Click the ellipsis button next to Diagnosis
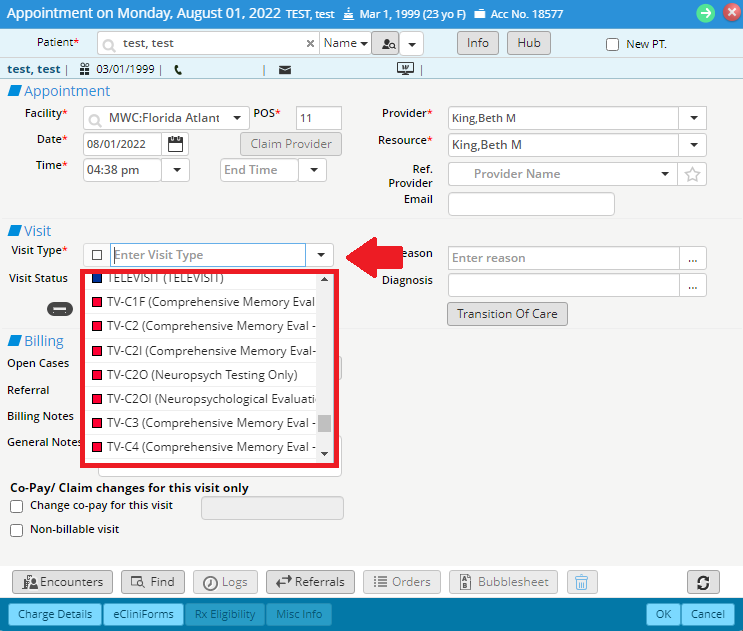The width and height of the screenshot is (743, 631). pyautogui.click(x=692, y=285)
